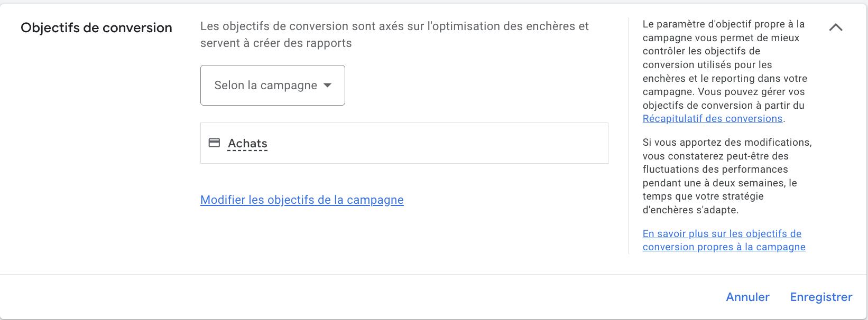Screen dimensions: 868x320
Task: Open the "Selon la campagne" dropdown
Action: [265, 86]
